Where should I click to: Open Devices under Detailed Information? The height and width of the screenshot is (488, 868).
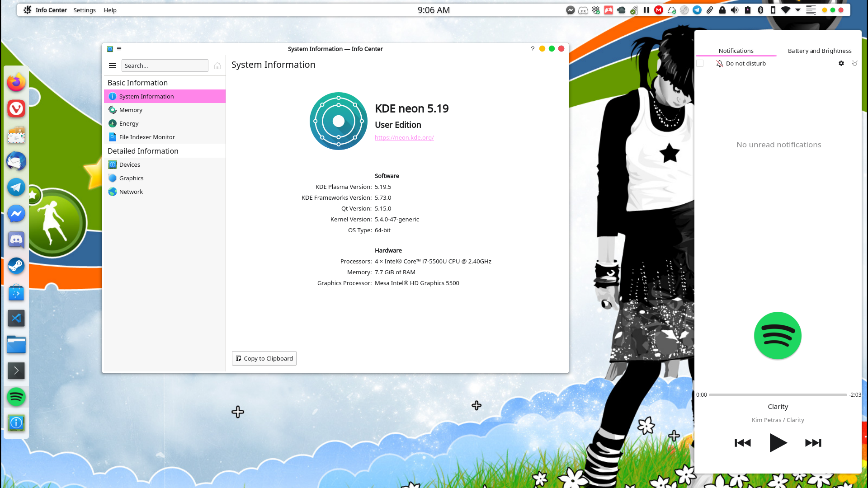click(x=165, y=164)
